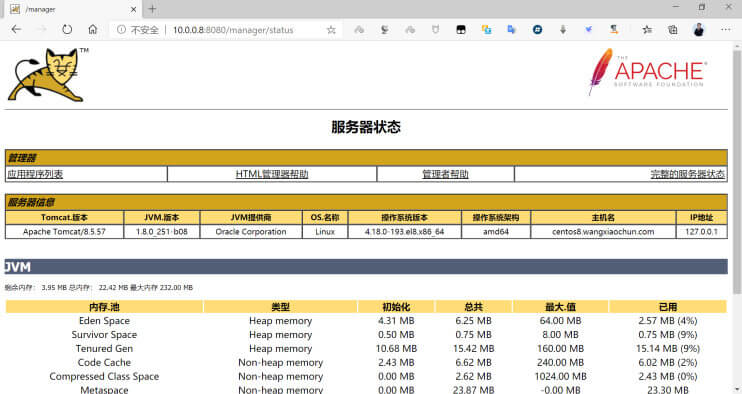This screenshot has width=742, height=394.
Task: Open a new browser tab
Action: tap(152, 9)
